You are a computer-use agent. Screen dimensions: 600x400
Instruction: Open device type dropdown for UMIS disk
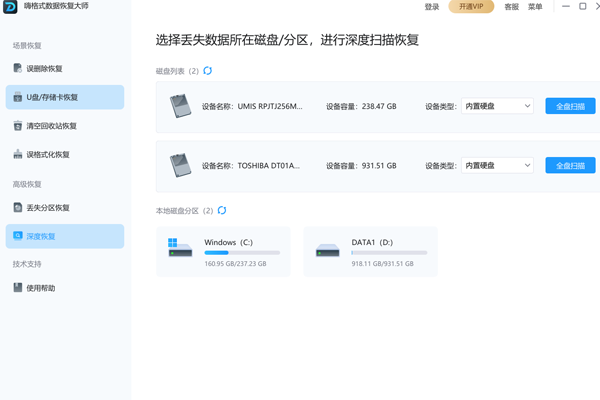497,106
